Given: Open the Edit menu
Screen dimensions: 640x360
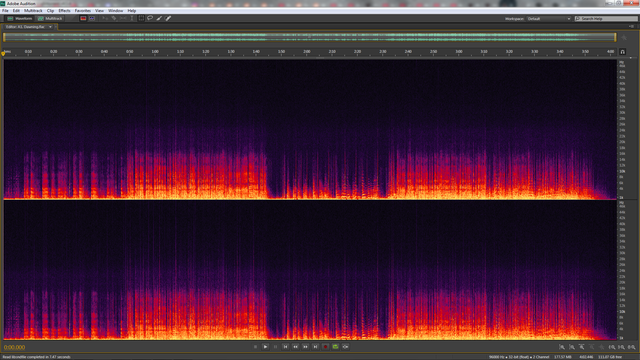Looking at the screenshot, I should (16, 11).
